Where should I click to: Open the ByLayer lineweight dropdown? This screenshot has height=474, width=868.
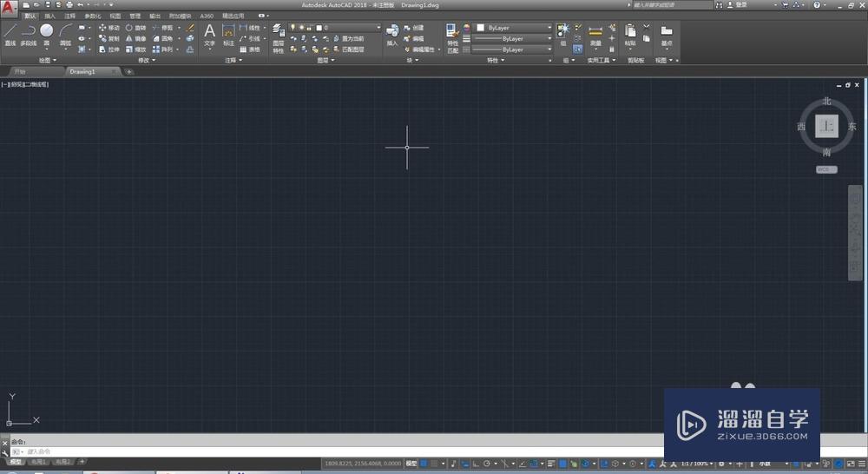[x=512, y=39]
